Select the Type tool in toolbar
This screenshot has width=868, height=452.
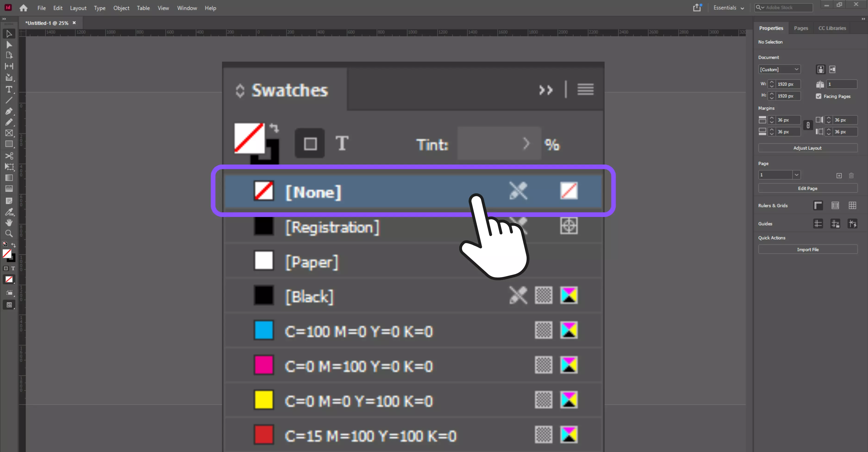pos(9,89)
